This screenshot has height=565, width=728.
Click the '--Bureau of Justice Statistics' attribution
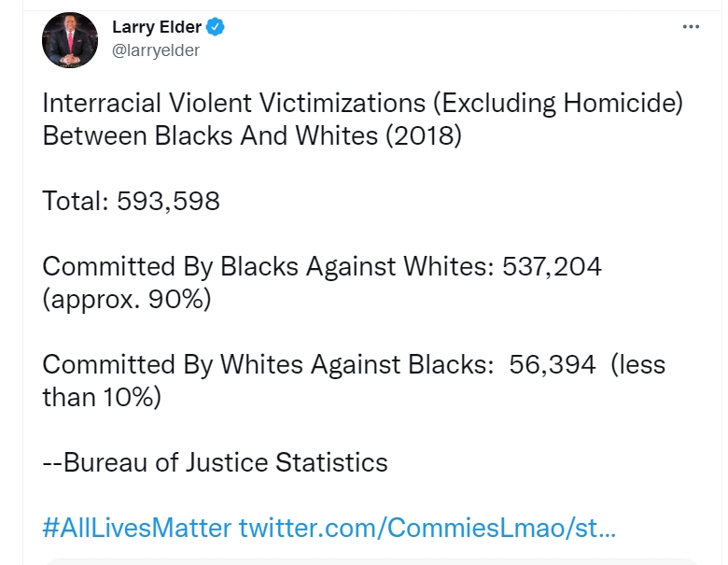pos(215,463)
